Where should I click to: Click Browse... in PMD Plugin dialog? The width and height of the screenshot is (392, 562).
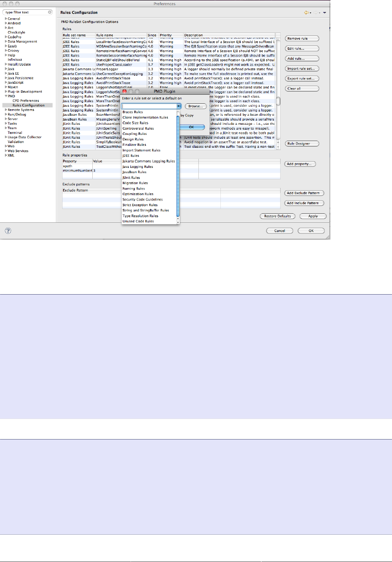[x=196, y=106]
